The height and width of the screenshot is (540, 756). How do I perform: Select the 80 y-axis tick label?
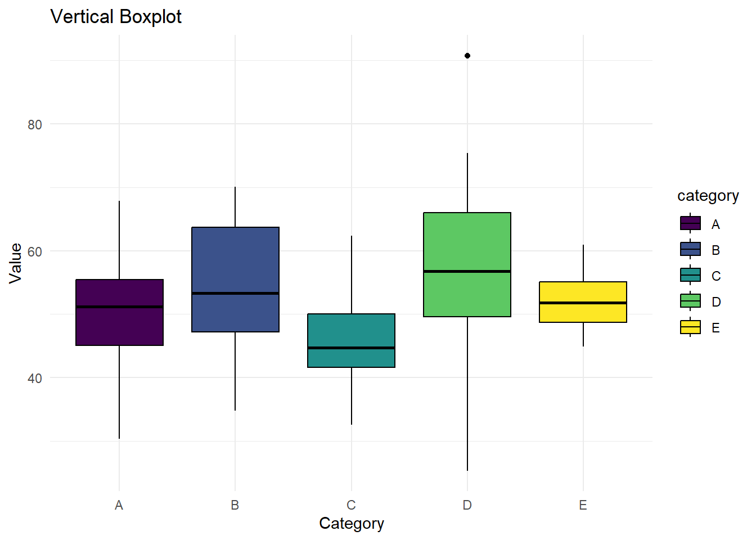click(35, 125)
